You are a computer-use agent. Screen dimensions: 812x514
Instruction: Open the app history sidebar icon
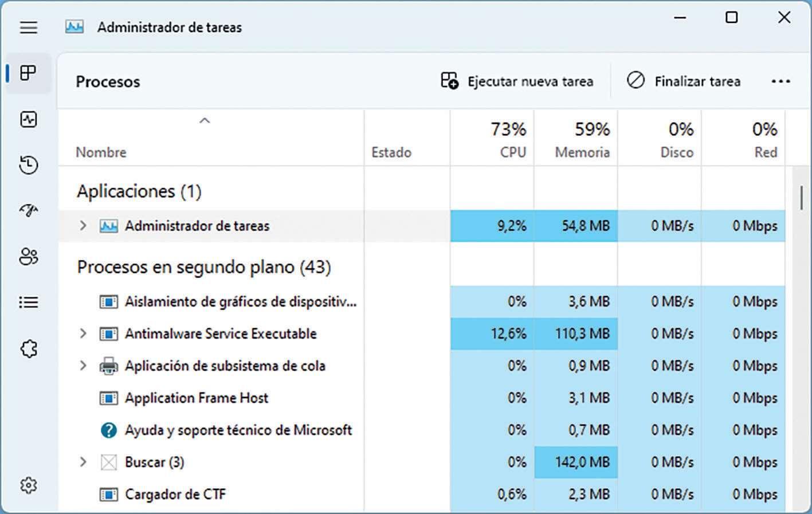29,165
